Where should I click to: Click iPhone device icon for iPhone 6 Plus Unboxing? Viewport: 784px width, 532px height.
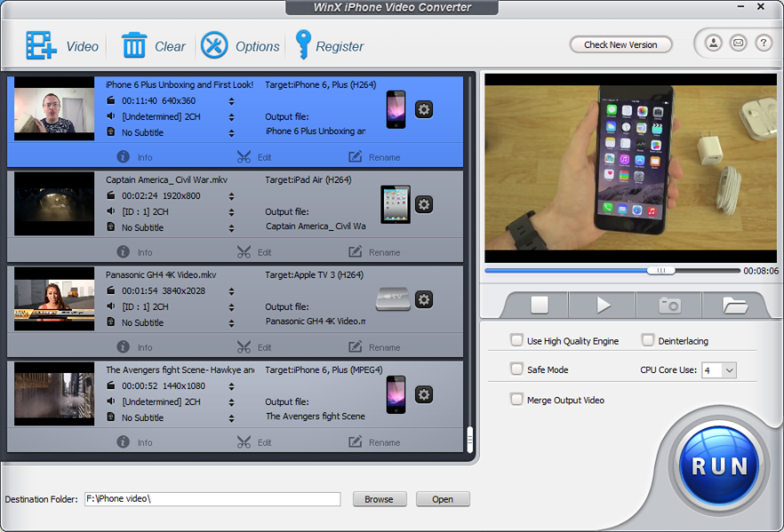pyautogui.click(x=396, y=109)
